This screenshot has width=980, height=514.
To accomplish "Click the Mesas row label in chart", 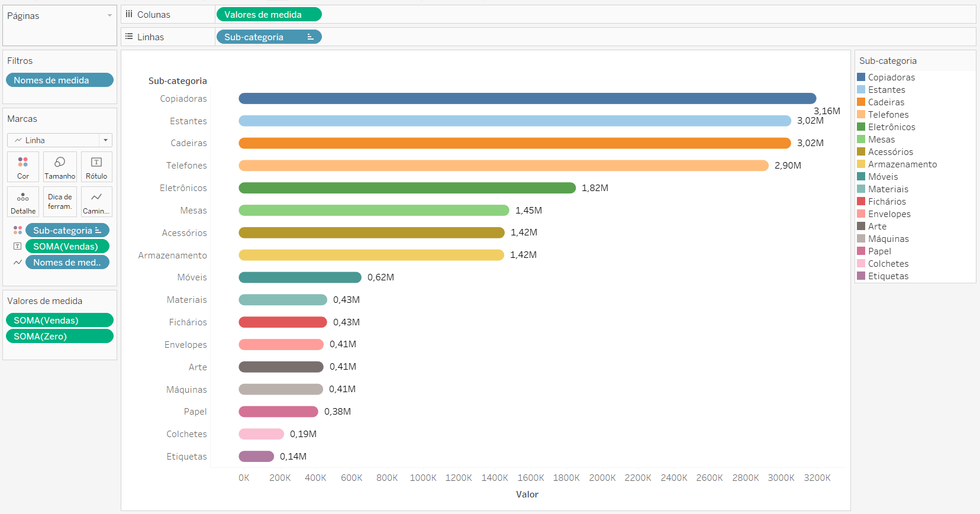I will tap(194, 210).
